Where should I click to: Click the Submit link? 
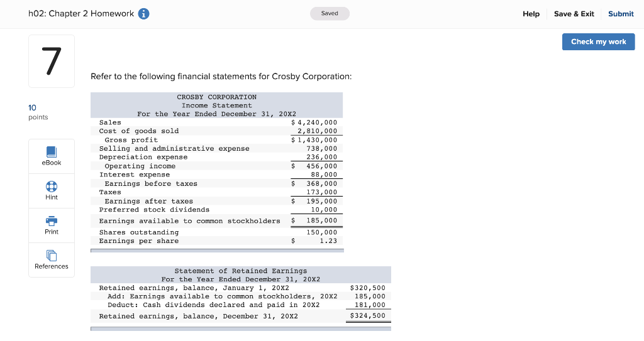621,14
